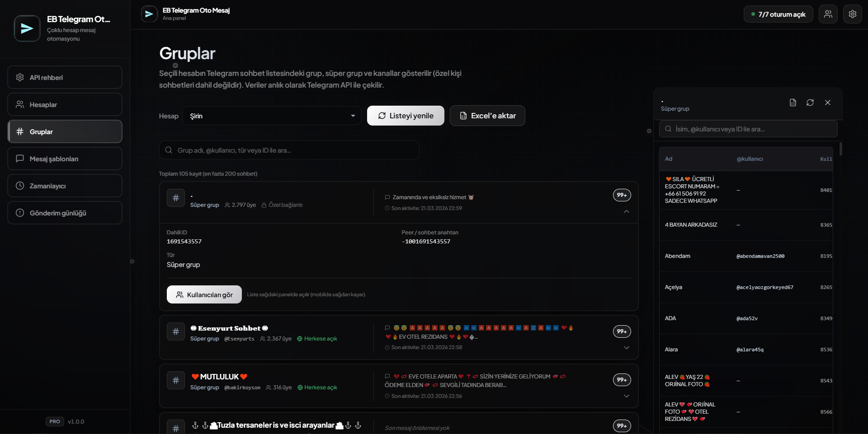Click the hash icon of the 2.797 üye group
This screenshot has height=434, width=868.
(x=176, y=198)
